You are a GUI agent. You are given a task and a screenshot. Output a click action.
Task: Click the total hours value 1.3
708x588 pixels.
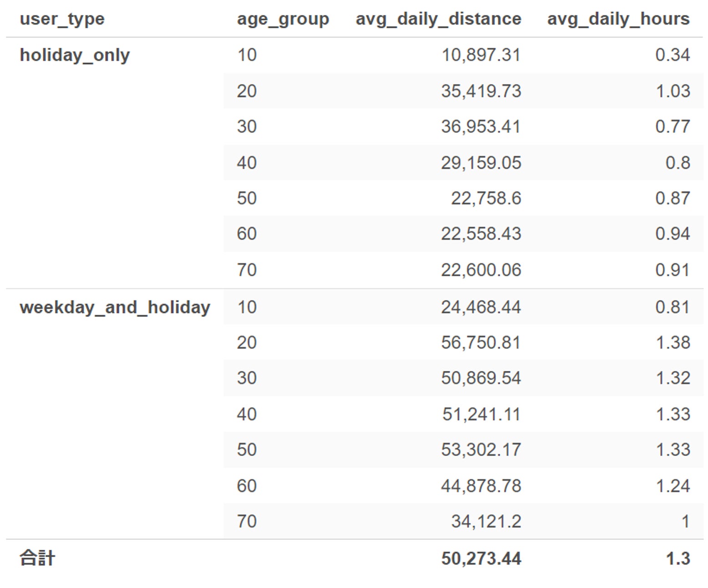click(x=678, y=558)
